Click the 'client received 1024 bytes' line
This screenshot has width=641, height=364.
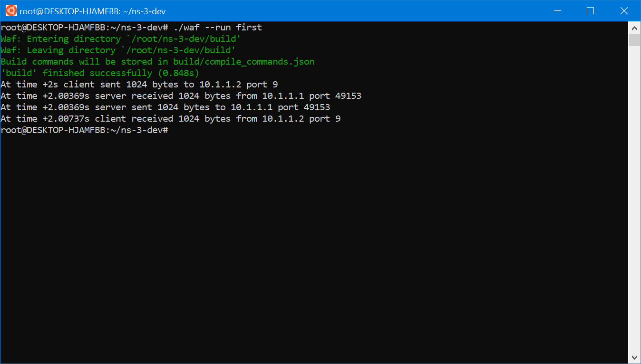(x=171, y=119)
